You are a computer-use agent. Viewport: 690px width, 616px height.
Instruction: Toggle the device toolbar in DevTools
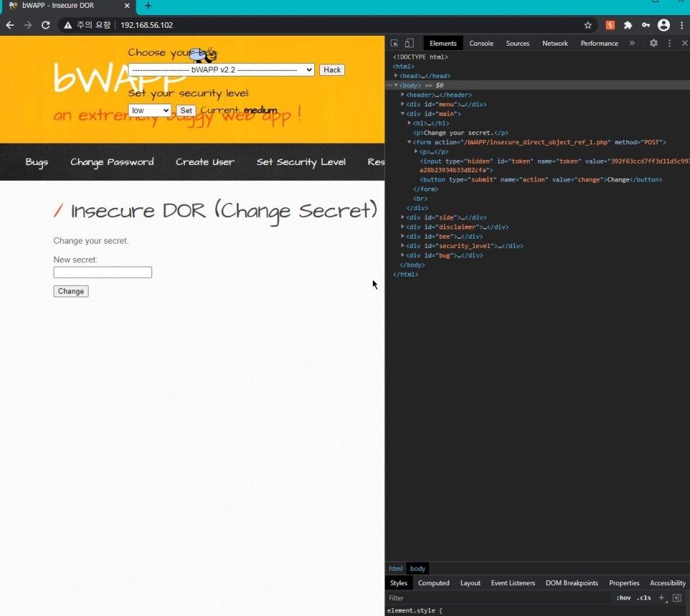(x=409, y=43)
